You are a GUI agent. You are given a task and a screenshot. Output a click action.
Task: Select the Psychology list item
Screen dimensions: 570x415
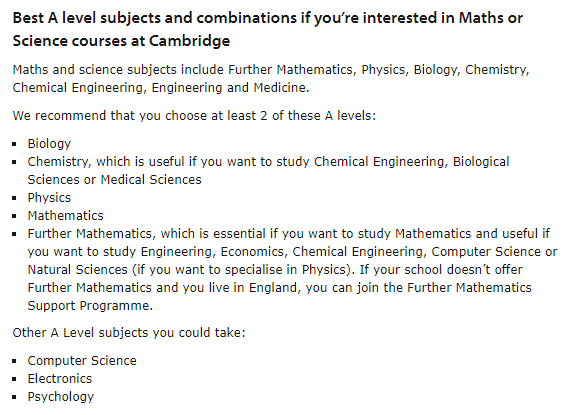61,397
